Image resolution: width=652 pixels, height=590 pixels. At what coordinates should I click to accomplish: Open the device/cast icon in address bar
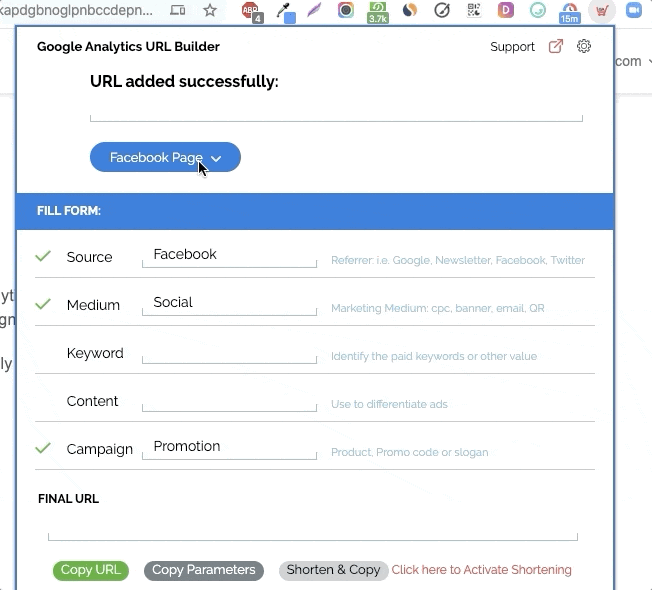(178, 10)
